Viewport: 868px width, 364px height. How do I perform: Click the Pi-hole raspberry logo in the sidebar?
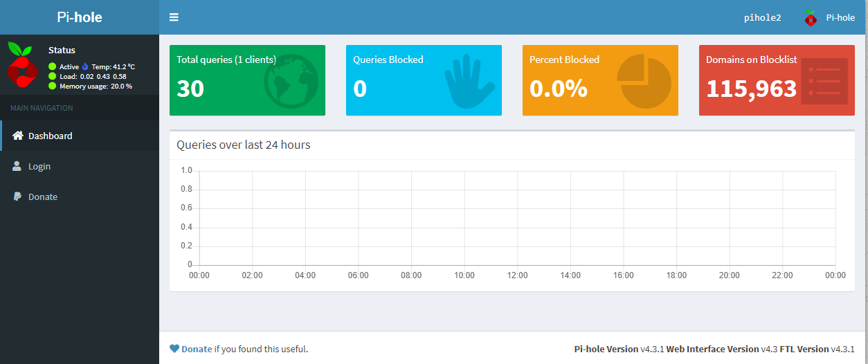point(22,64)
